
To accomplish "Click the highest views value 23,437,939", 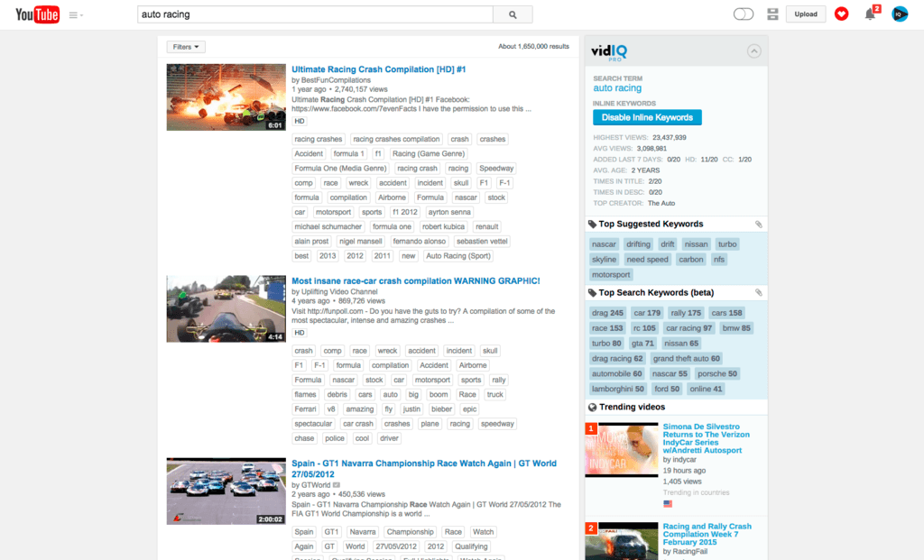I will click(x=670, y=138).
